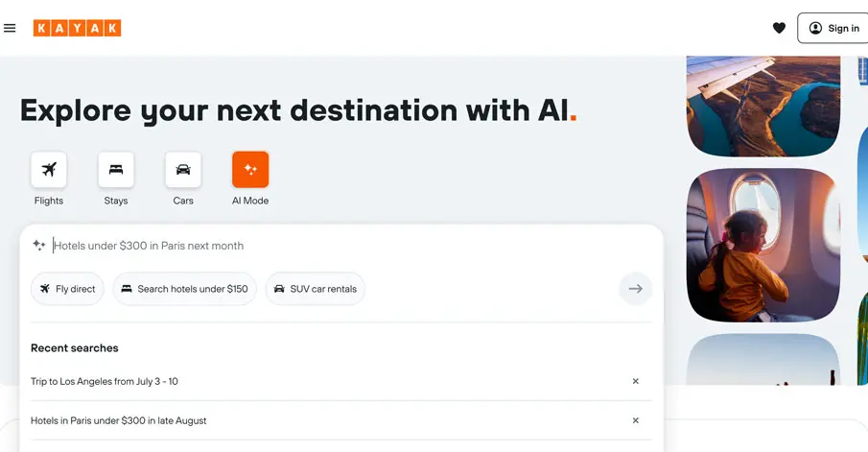Click the KAYAK logo
This screenshot has width=868, height=452.
(77, 28)
